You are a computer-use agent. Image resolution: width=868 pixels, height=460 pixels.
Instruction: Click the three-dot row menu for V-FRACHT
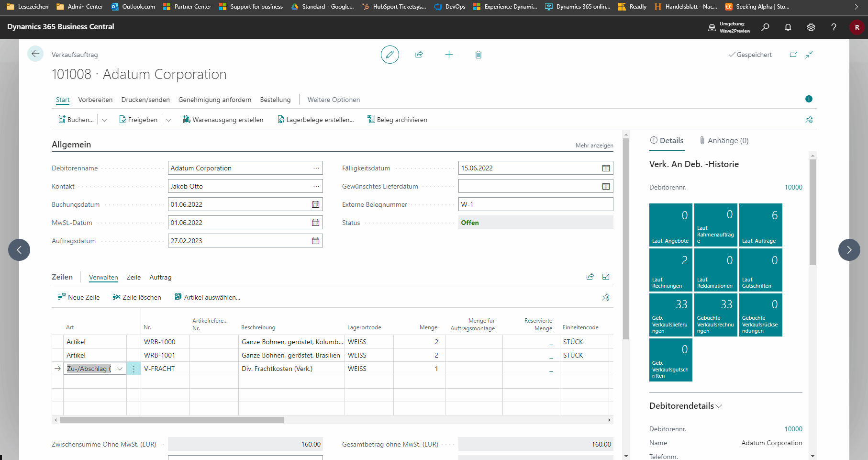pyautogui.click(x=134, y=369)
